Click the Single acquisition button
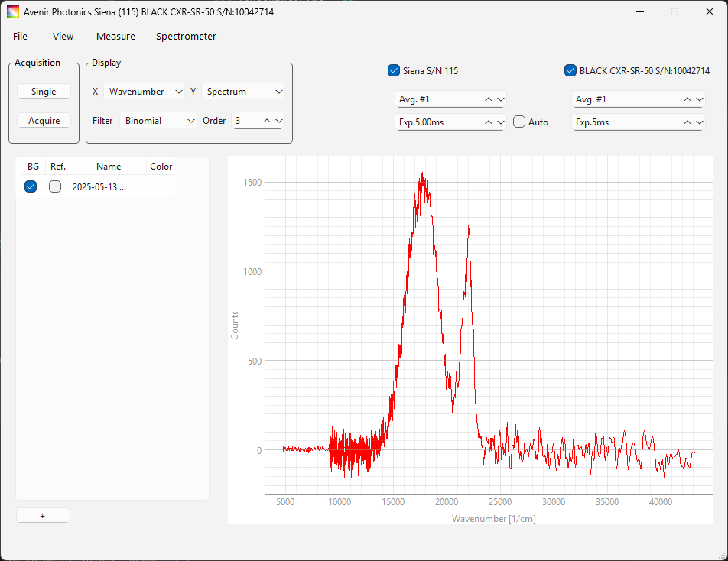 (x=44, y=92)
